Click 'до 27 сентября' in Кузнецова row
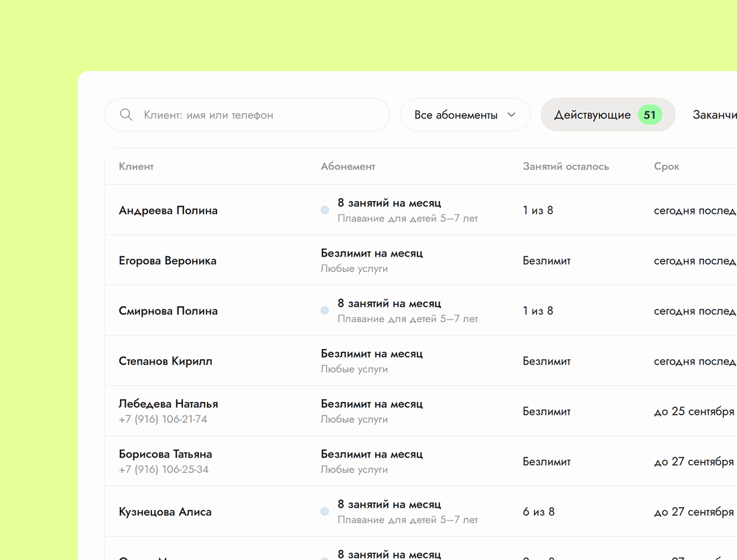737x560 pixels. pyautogui.click(x=694, y=512)
